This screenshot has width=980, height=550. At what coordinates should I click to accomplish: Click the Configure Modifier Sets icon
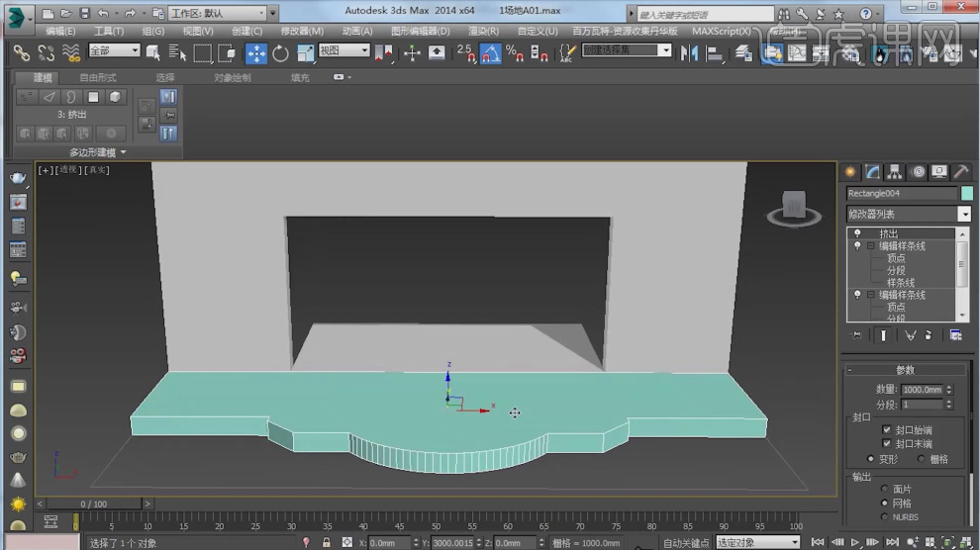[955, 336]
